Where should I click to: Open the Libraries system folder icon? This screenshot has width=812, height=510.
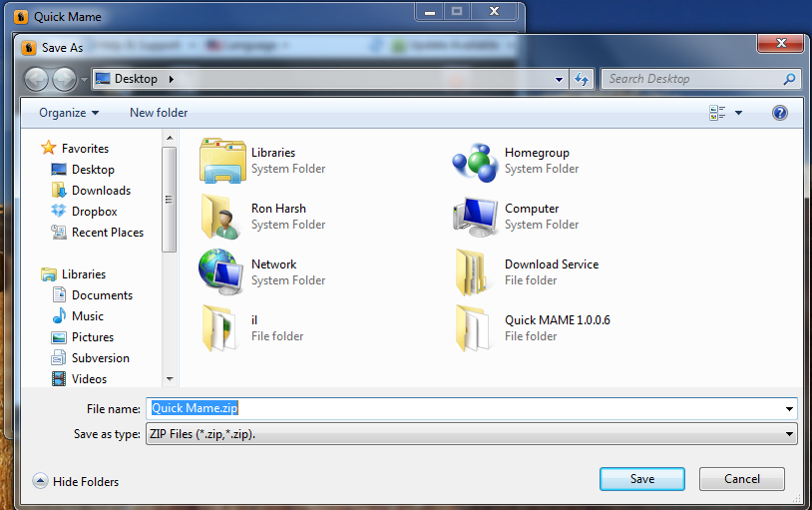coord(222,161)
